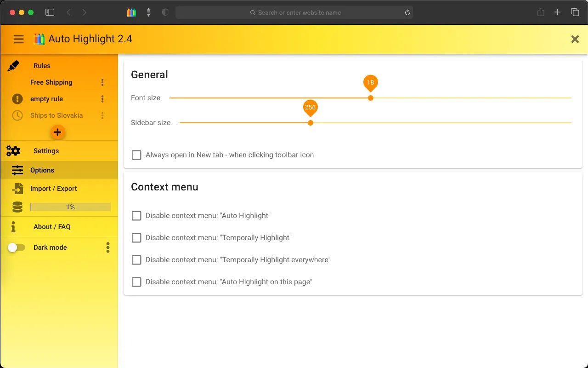Image resolution: width=588 pixels, height=368 pixels.
Task: Click the Auto Highlight extension icon in toolbar
Action: (x=131, y=12)
